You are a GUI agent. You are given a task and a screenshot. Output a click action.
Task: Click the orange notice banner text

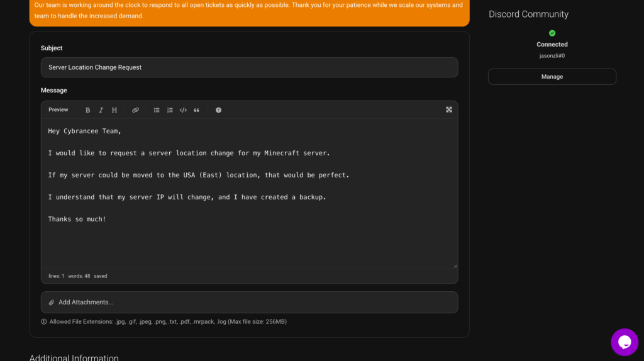click(248, 11)
